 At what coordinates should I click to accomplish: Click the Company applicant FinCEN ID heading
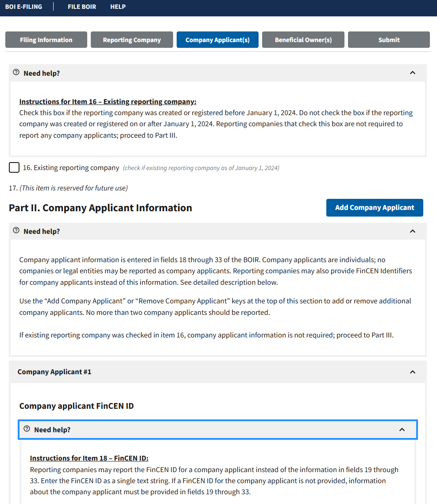pos(77,406)
